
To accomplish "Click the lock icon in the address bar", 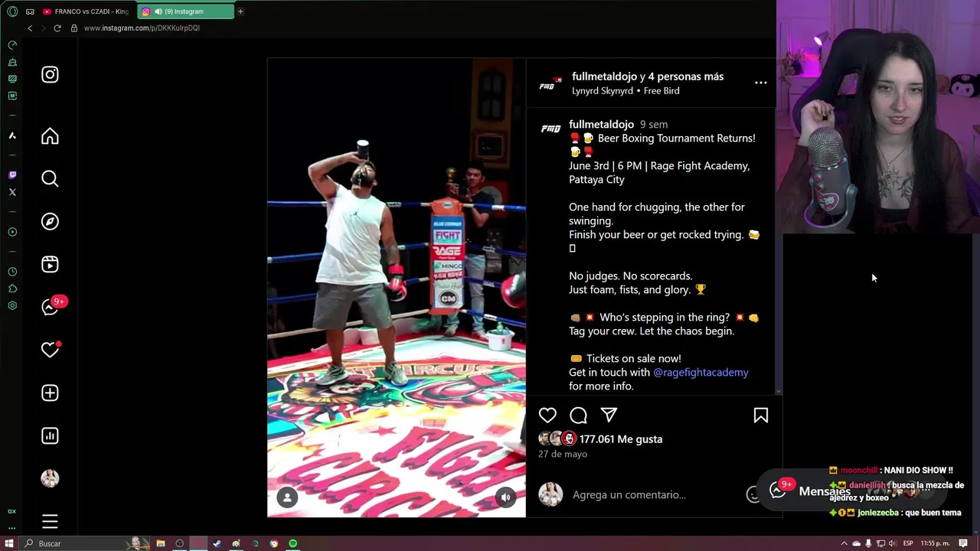I will tap(74, 28).
